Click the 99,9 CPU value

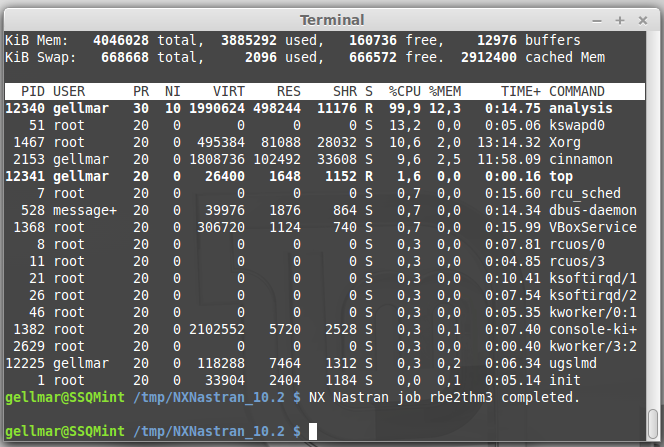(x=405, y=109)
